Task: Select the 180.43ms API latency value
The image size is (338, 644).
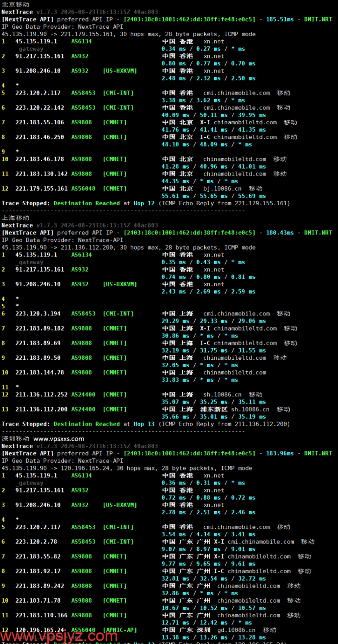Action: pyautogui.click(x=280, y=232)
